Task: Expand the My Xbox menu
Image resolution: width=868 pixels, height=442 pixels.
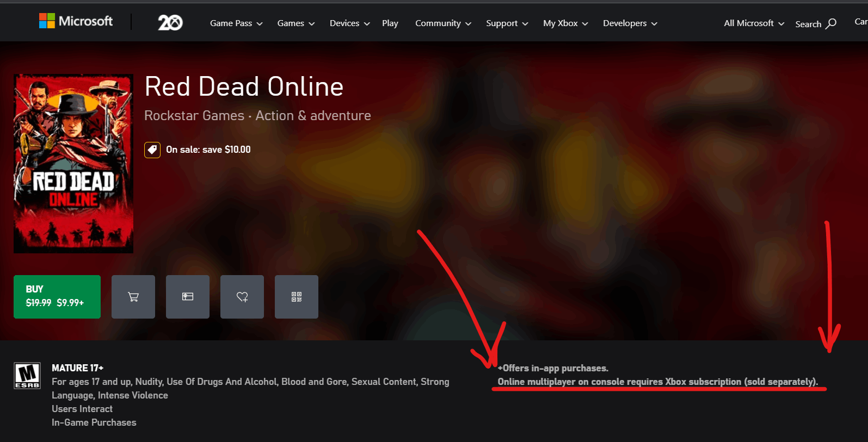Action: coord(565,23)
